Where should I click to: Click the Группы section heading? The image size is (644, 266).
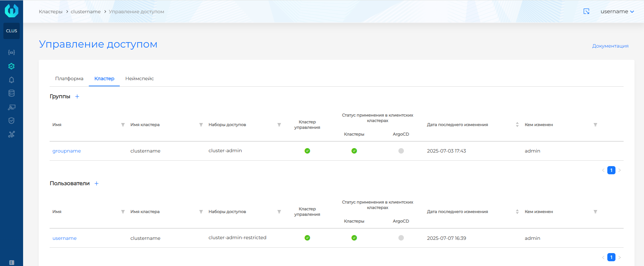coord(60,96)
